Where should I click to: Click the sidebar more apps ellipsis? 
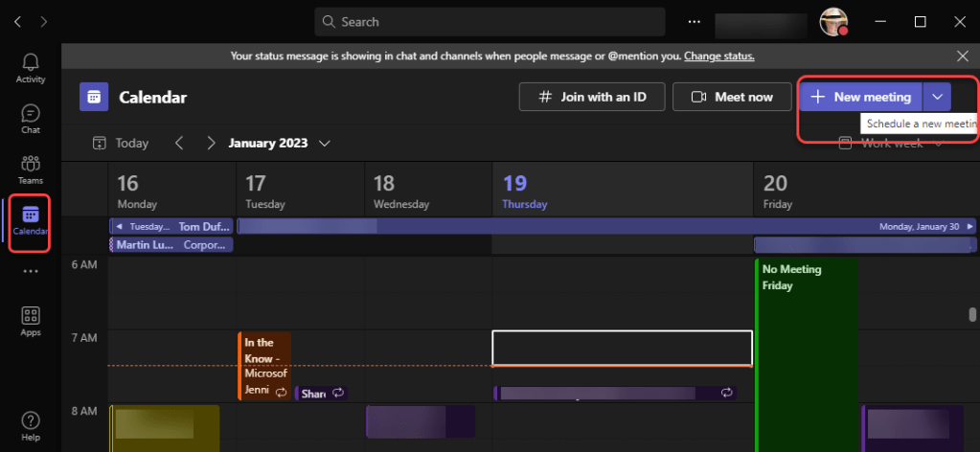coord(31,272)
